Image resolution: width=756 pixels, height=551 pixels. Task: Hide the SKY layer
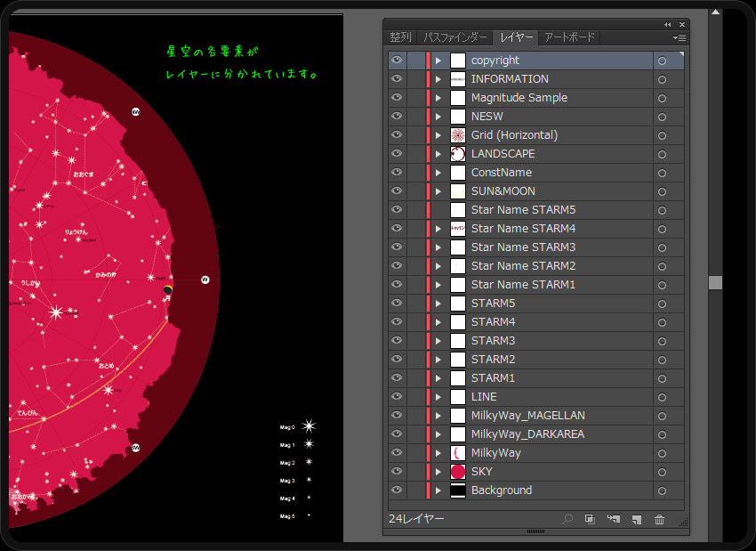[x=397, y=472]
